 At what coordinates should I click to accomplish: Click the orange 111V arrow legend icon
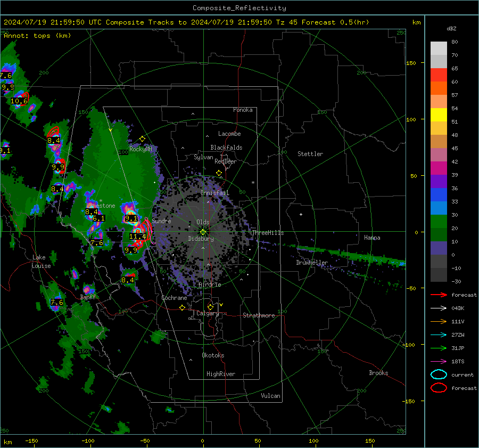[439, 321]
